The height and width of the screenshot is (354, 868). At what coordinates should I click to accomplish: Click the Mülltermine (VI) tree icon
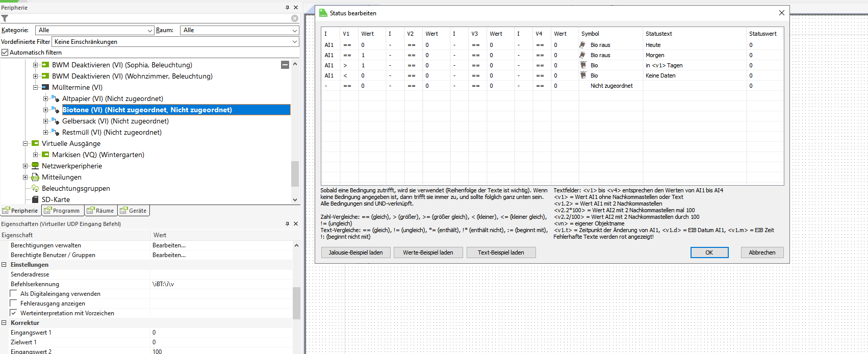(x=45, y=87)
